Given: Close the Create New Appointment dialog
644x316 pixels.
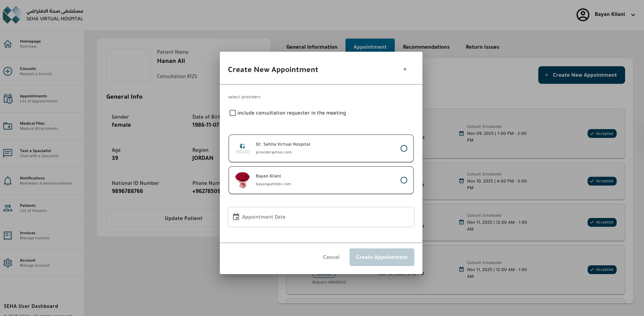Looking at the screenshot, I should [405, 69].
